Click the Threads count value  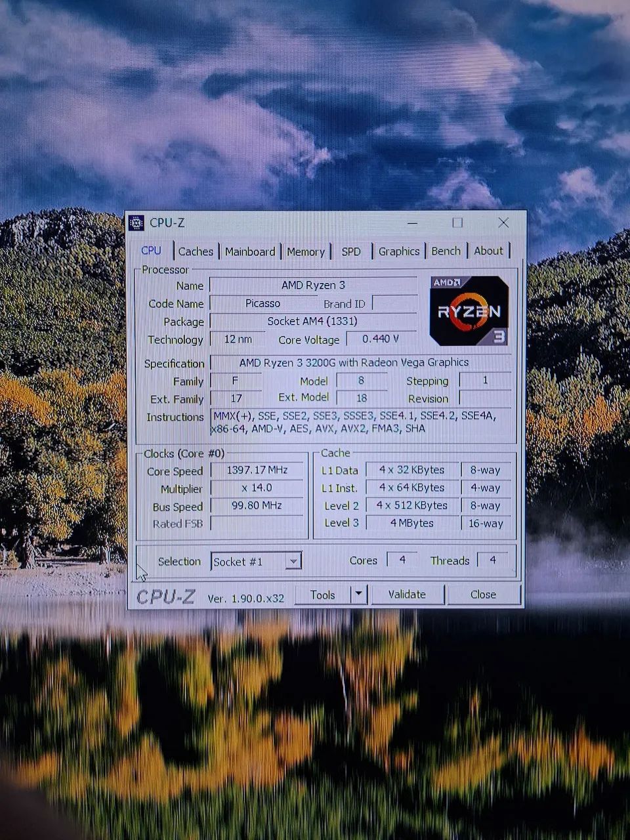[493, 560]
